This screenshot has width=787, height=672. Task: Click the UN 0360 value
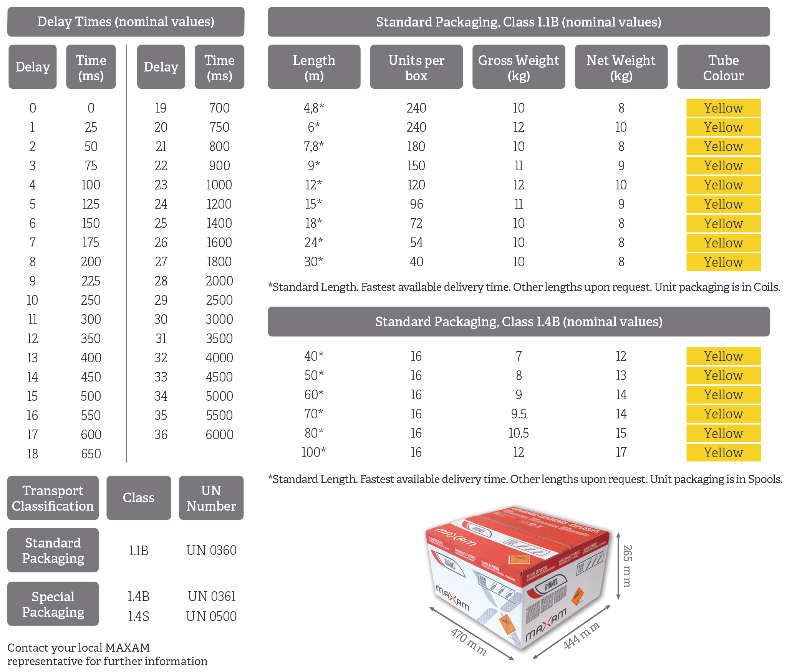point(211,550)
